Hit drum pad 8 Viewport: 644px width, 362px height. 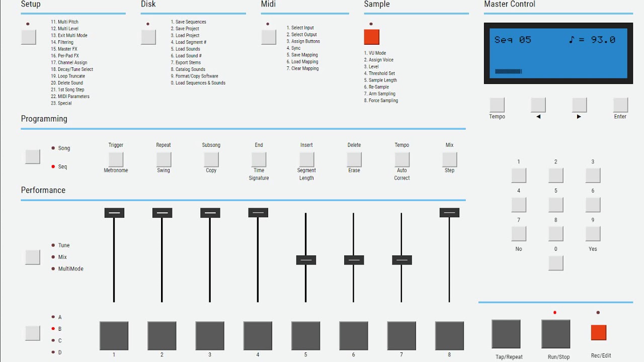(x=450, y=336)
